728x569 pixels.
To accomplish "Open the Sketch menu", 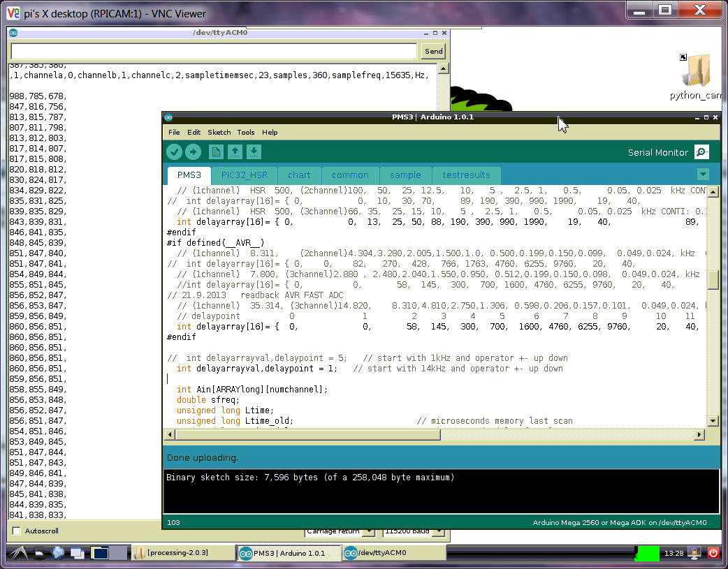I will click(219, 132).
